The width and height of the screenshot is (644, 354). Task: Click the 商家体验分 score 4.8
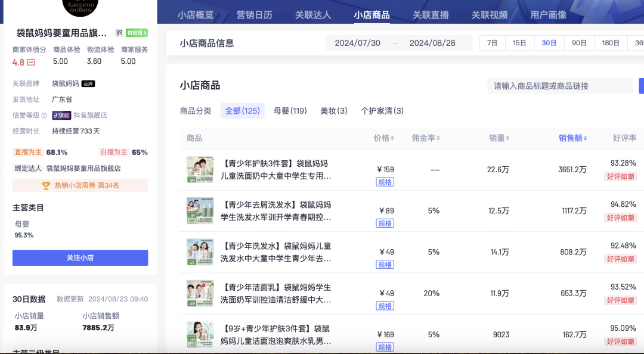18,63
